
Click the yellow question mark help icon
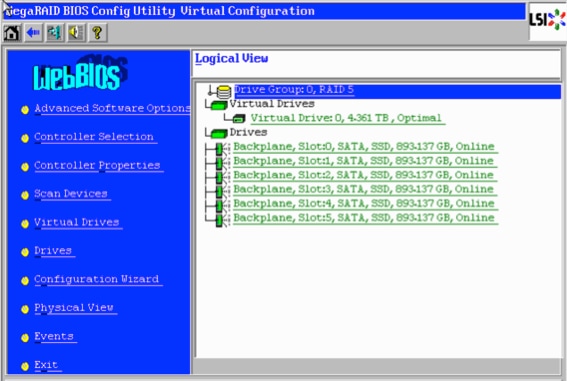(98, 33)
